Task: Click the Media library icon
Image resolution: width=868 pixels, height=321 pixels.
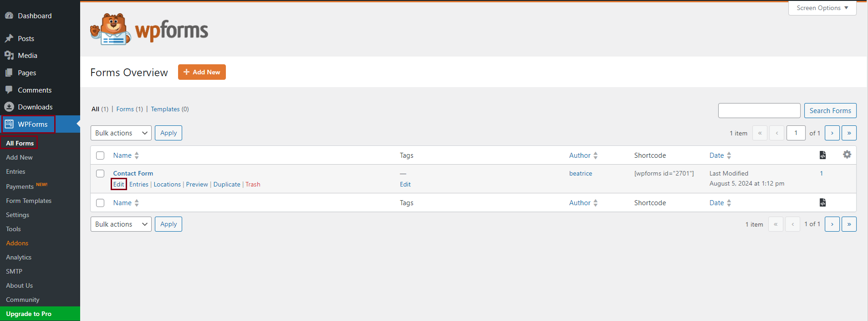Action: [9, 56]
